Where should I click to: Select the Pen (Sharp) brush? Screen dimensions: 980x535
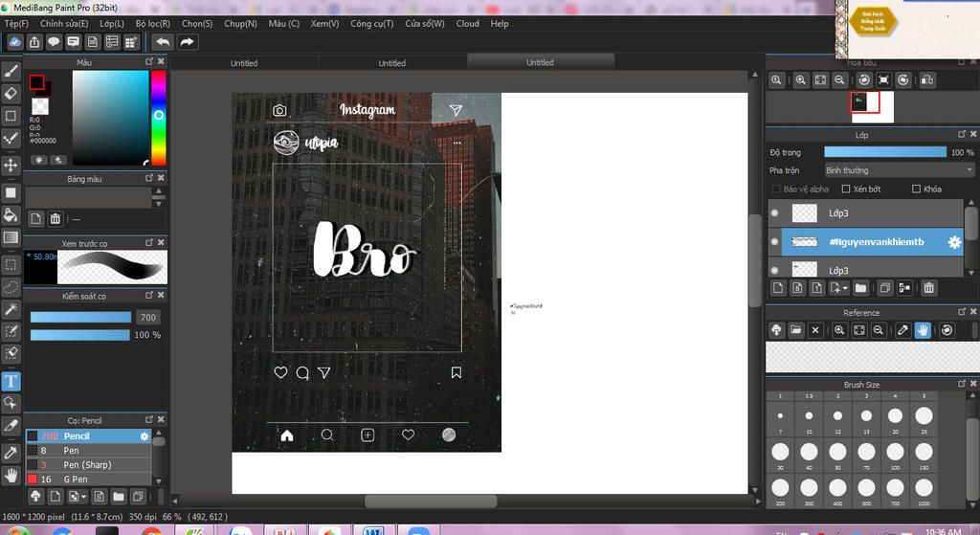point(88,465)
